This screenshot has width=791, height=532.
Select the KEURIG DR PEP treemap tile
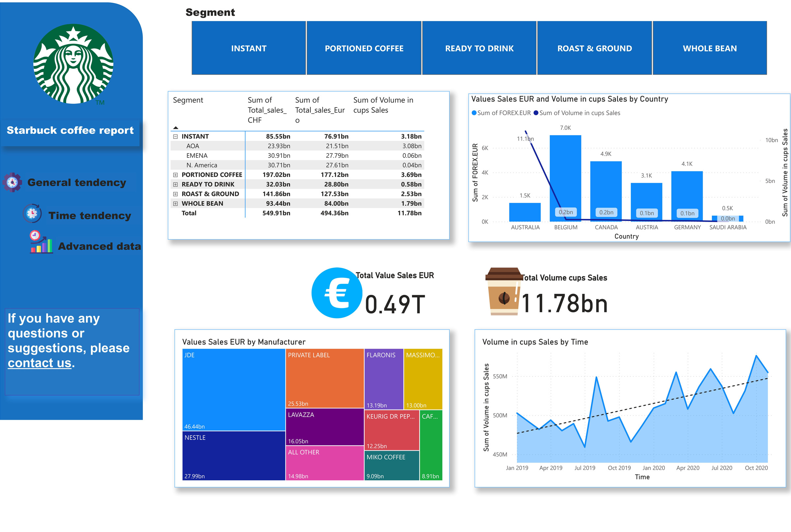click(392, 430)
